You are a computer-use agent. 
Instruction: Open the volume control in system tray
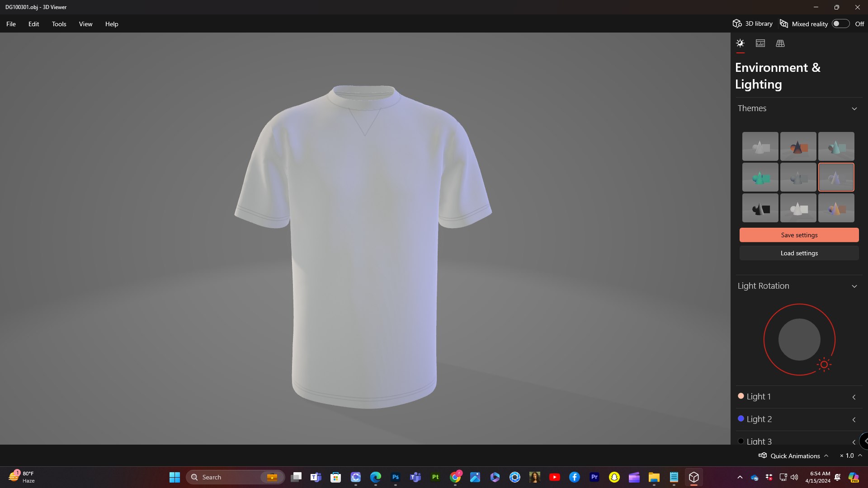click(794, 477)
